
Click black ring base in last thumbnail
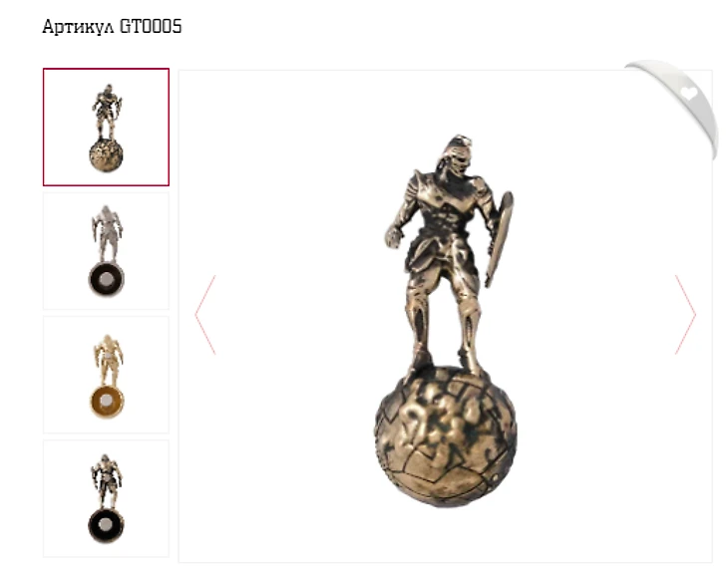point(107,525)
